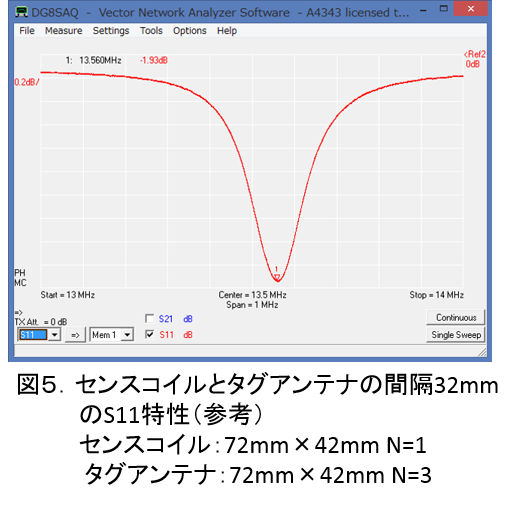Click the Stop = 14 MHz label
The image size is (522, 505).
coord(436,295)
